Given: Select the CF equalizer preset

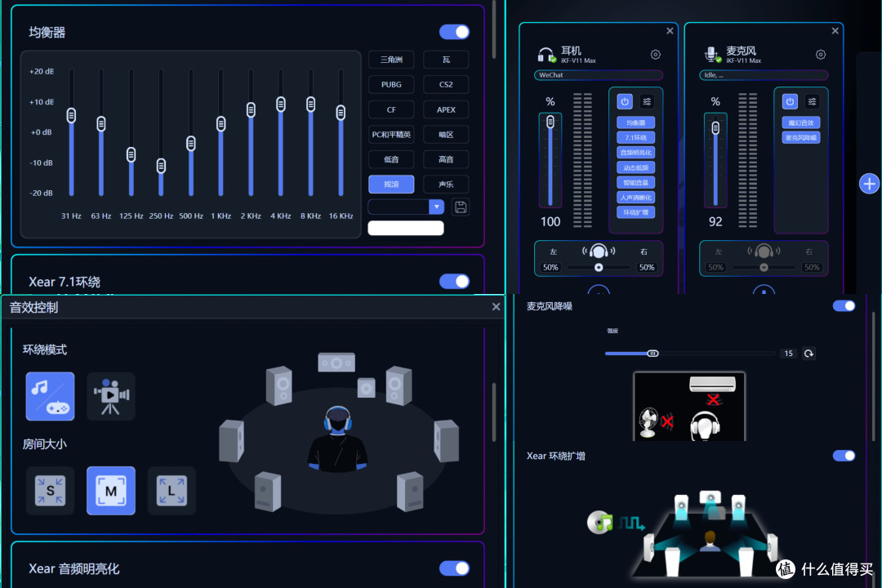Looking at the screenshot, I should tap(391, 109).
